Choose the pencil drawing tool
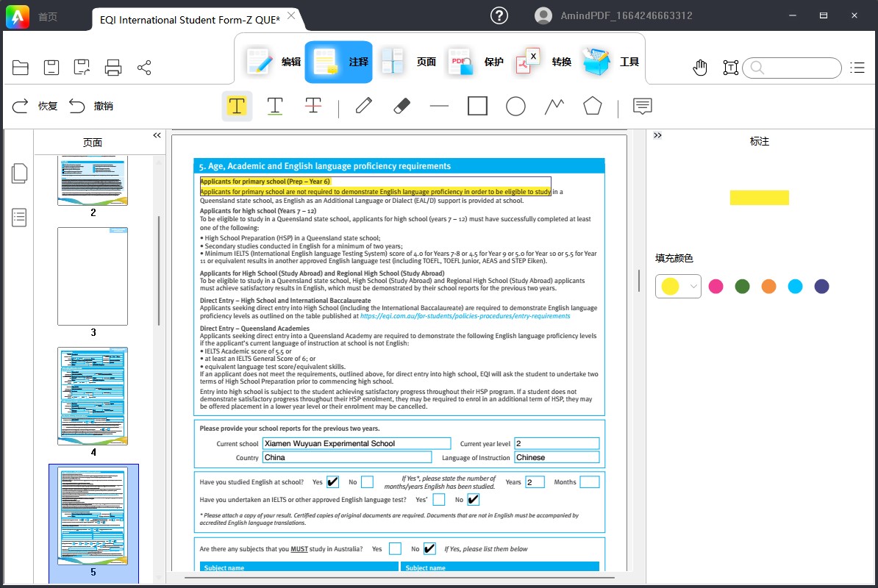Image resolution: width=878 pixels, height=588 pixels. [363, 105]
